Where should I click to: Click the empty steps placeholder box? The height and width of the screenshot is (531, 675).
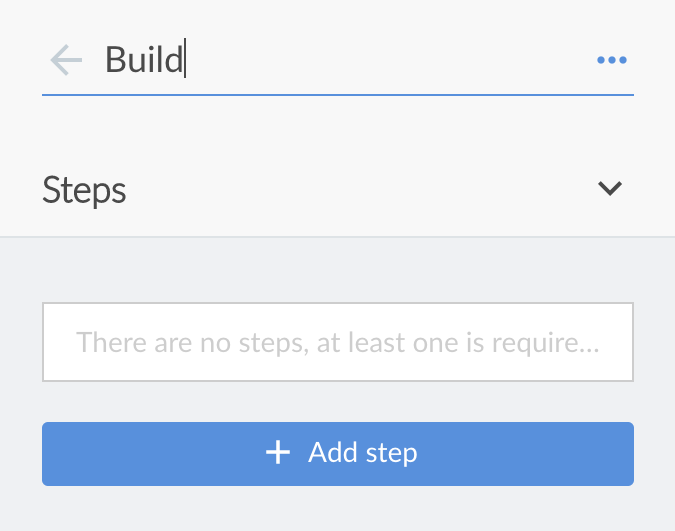(x=337, y=343)
